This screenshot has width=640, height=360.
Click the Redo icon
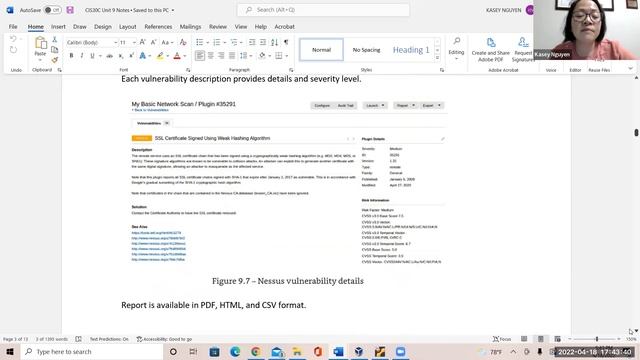pos(13,50)
